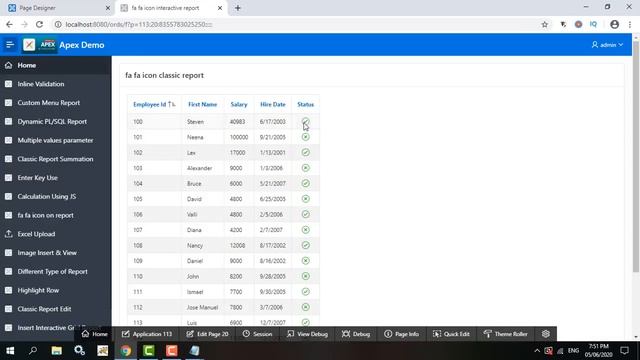Viewport: 640px width, 360px height.
Task: Sort by the Salary column header
Action: (239, 104)
